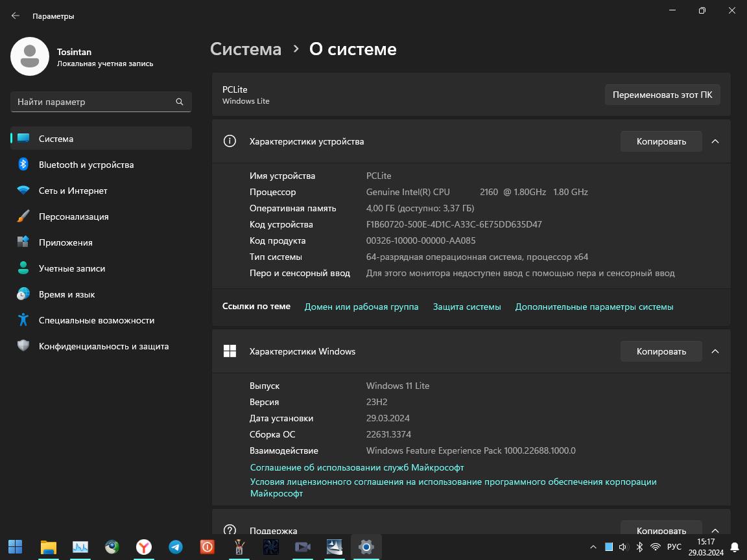Click the Дата установки value 29.03.2024
Viewport: 747px width, 560px height.
388,418
